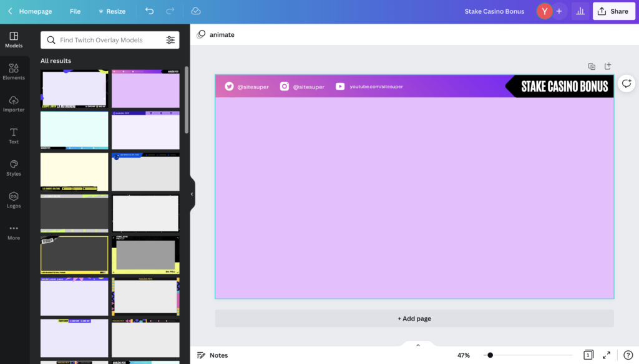Select youtube.com/sitesuper text on canvas

(376, 86)
